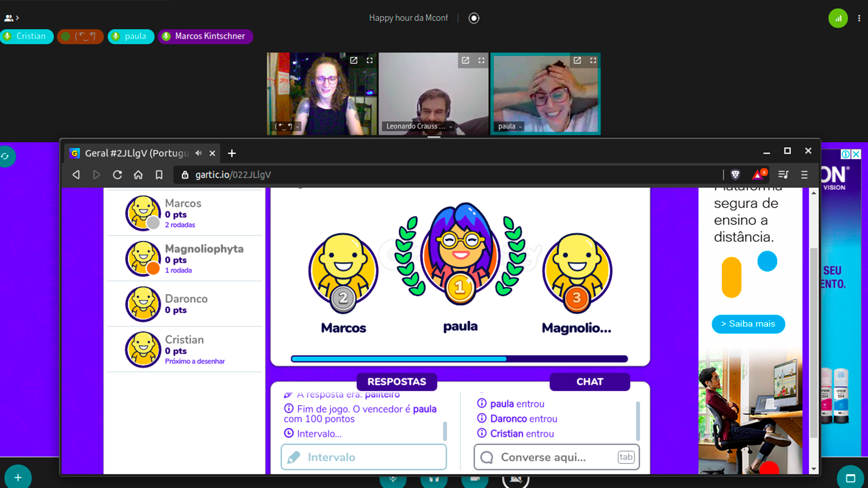Mute the Geral tab audio icon
Viewport: 868px width, 488px height.
pyautogui.click(x=198, y=153)
